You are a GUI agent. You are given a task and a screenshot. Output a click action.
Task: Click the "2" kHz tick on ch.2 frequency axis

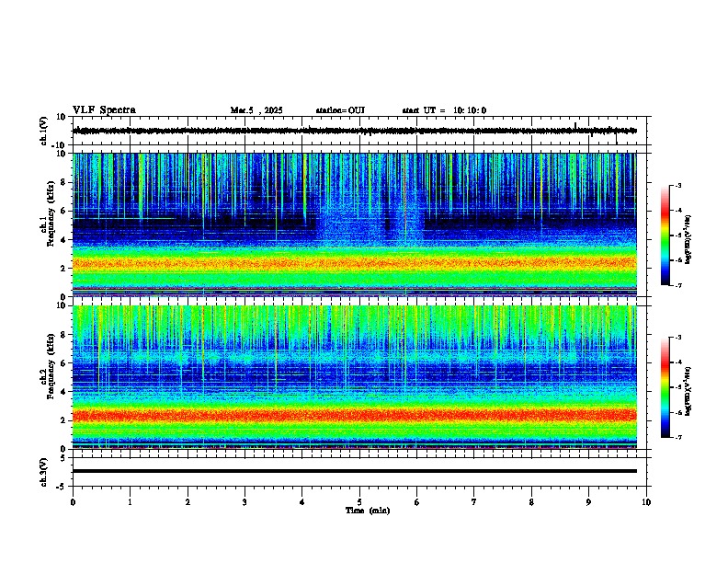64,420
